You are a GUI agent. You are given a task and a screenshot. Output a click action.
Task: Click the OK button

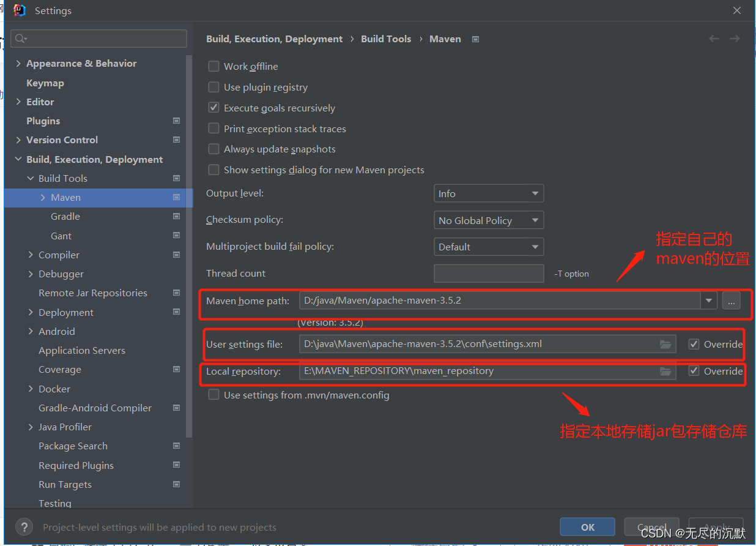click(x=588, y=527)
